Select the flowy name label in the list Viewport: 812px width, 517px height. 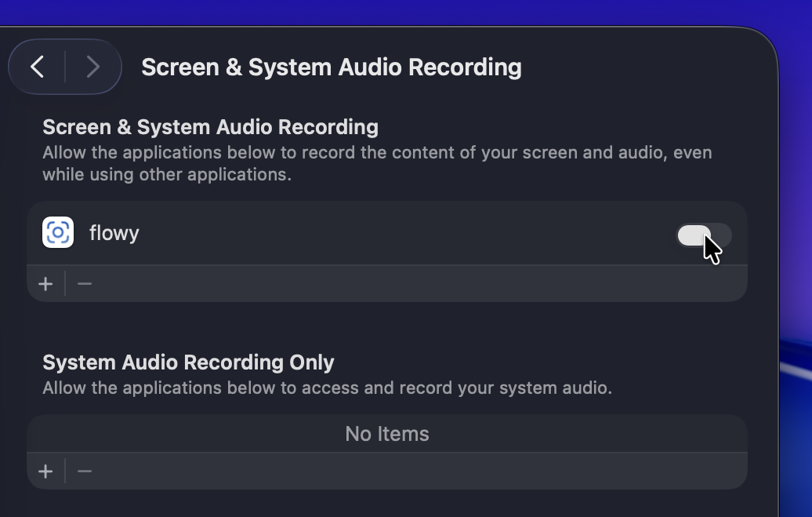pyautogui.click(x=114, y=233)
